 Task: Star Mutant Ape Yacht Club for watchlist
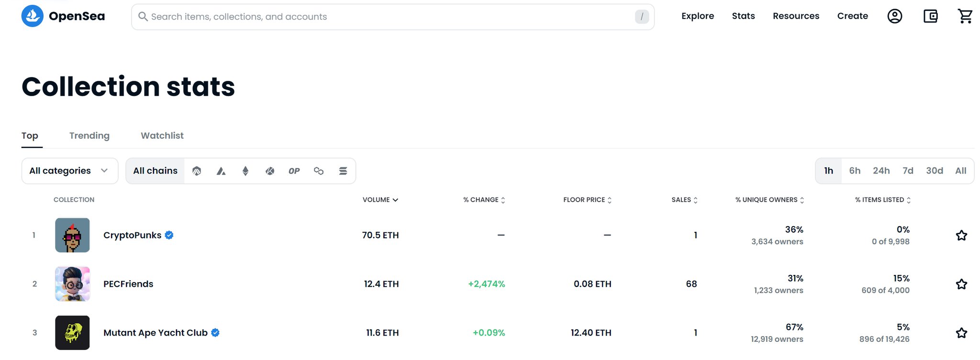(961, 333)
